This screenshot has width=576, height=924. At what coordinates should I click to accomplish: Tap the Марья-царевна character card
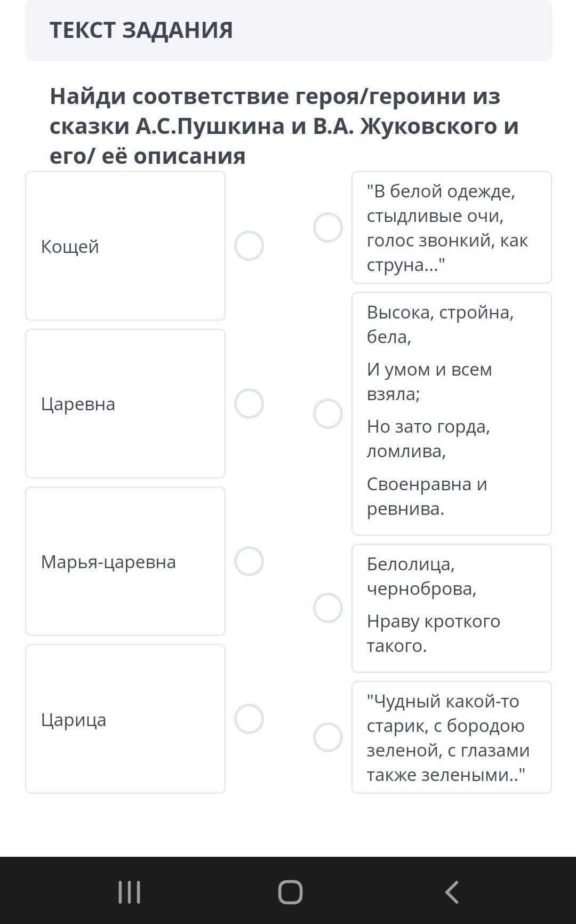125,561
